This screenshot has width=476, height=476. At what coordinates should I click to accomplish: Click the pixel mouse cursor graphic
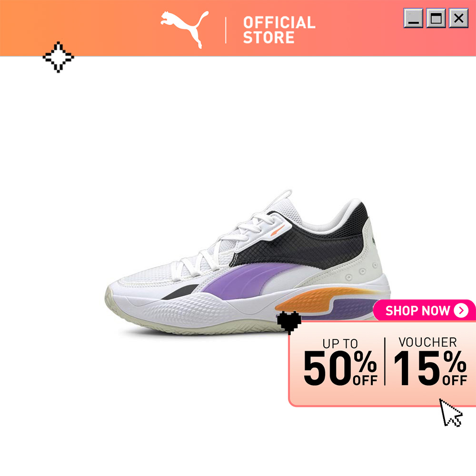[x=450, y=413]
